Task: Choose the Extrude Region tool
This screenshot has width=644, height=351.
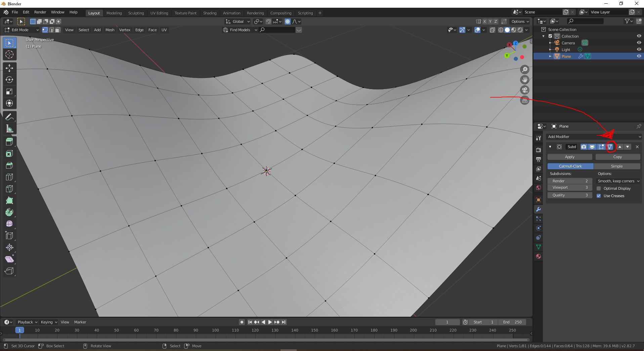Action: [x=9, y=141]
